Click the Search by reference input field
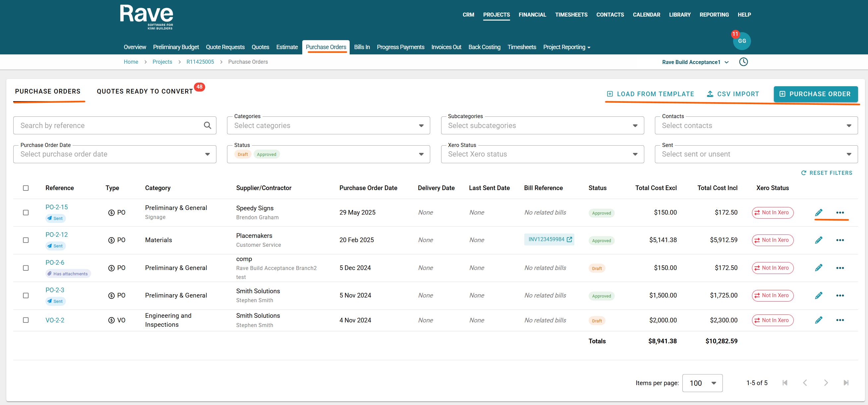Viewport: 868px width, 405px height. [108, 125]
